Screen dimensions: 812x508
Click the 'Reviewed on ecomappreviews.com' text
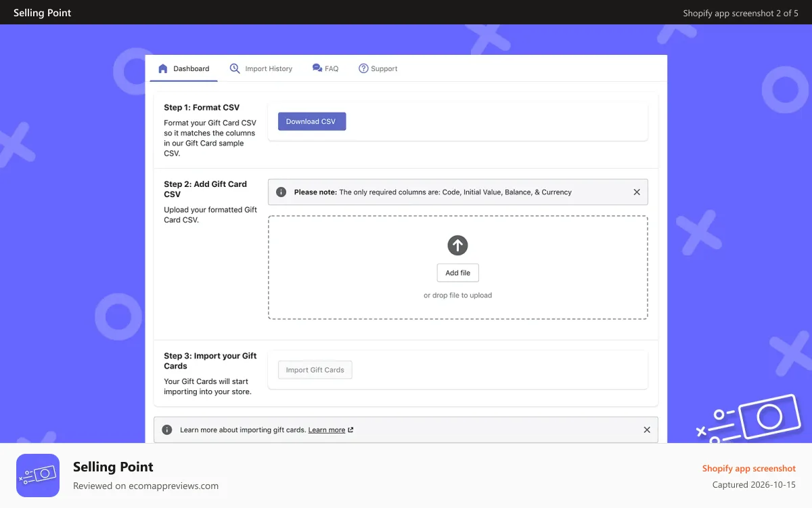click(145, 486)
